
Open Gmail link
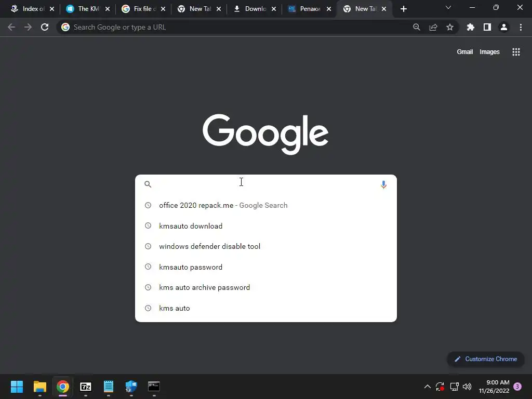click(x=464, y=52)
